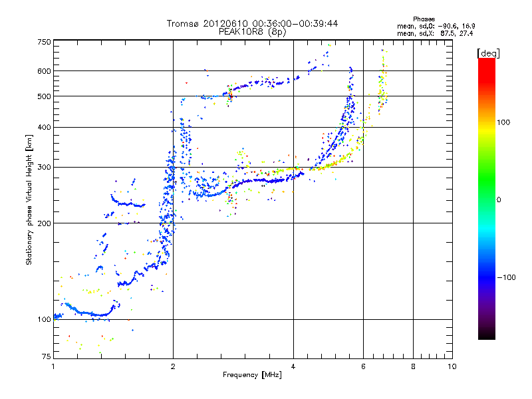Click the x-axis tick label '10'

pyautogui.click(x=452, y=366)
